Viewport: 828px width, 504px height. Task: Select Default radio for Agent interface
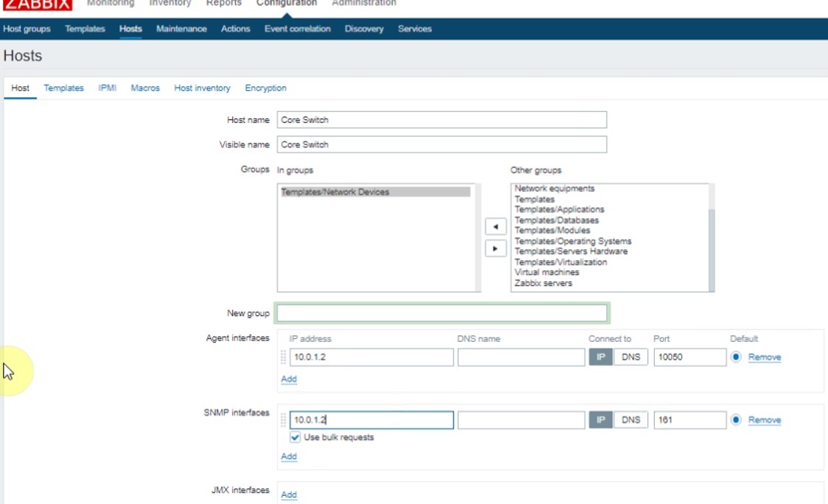[x=736, y=357]
